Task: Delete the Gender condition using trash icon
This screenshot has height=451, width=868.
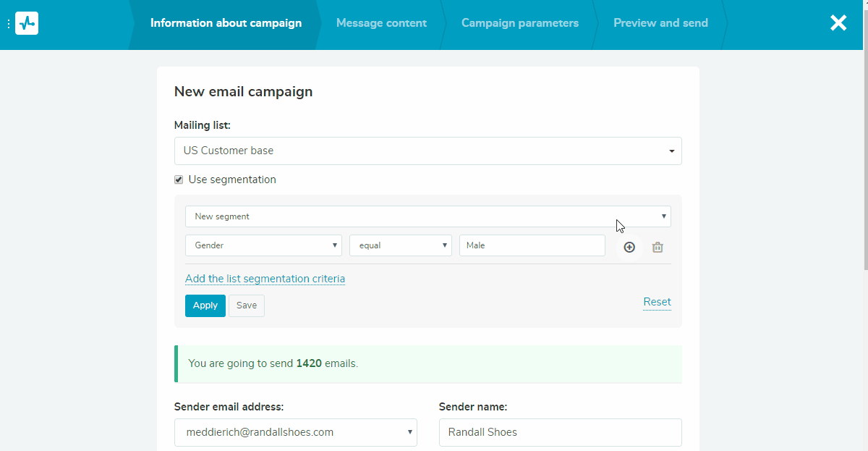Action: click(x=657, y=247)
